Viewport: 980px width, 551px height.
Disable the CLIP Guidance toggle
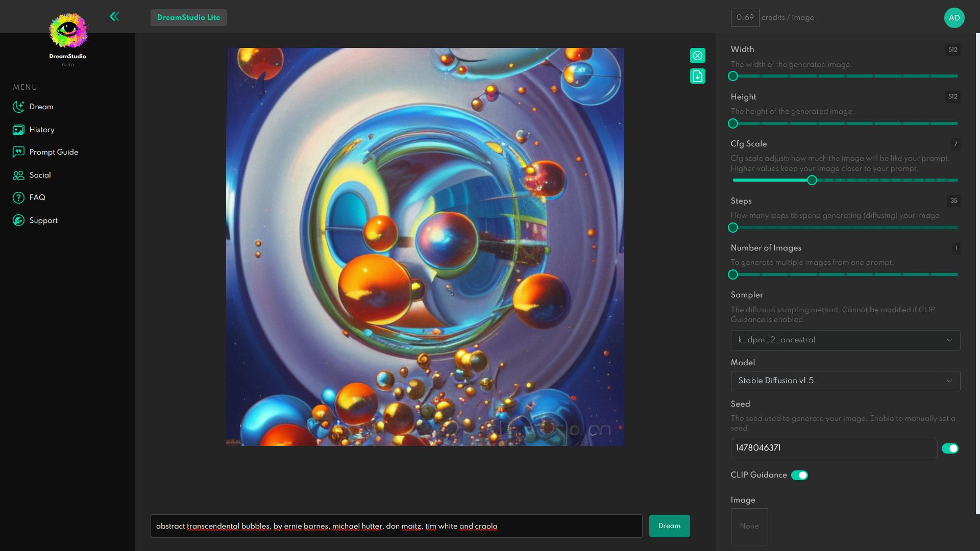click(x=799, y=475)
